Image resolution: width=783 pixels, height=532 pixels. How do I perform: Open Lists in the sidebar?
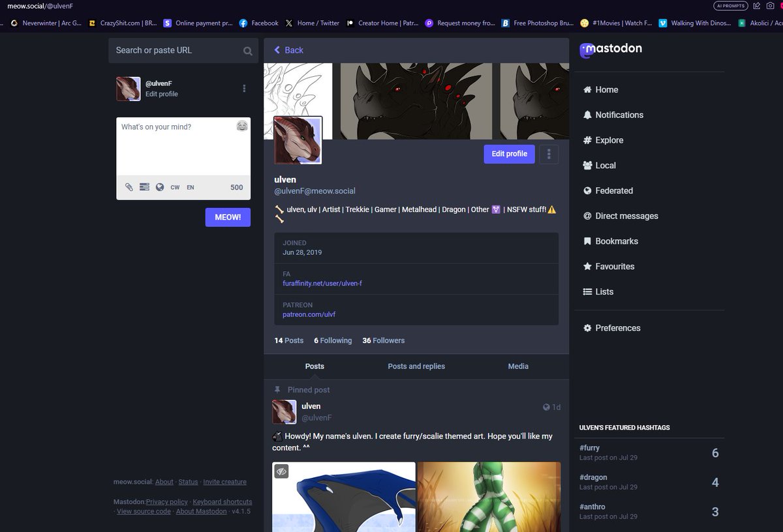pyautogui.click(x=598, y=292)
